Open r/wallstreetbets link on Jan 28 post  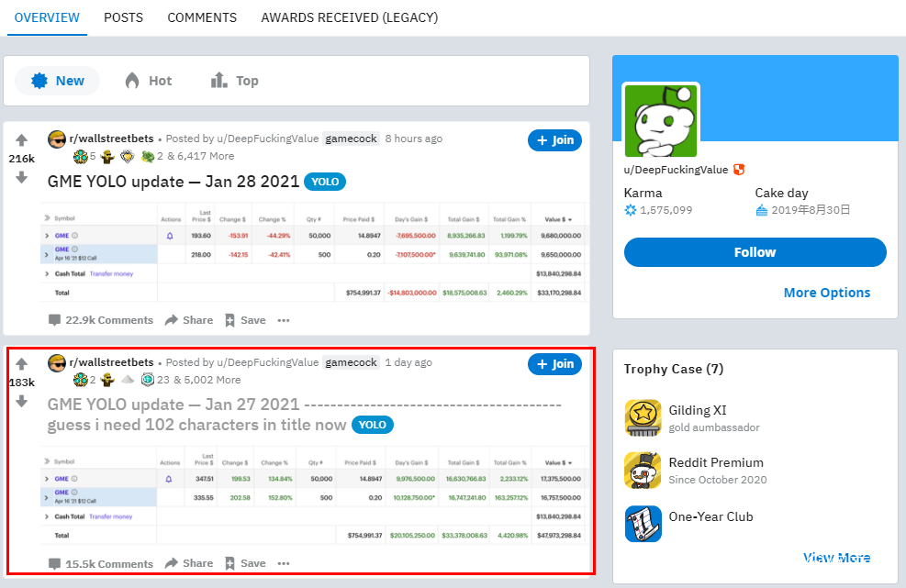tap(111, 139)
